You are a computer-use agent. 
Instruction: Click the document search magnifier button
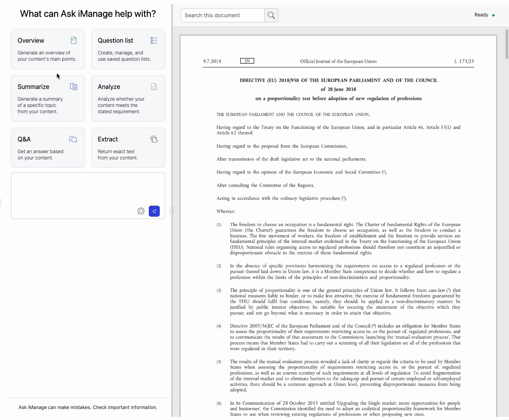(x=271, y=15)
